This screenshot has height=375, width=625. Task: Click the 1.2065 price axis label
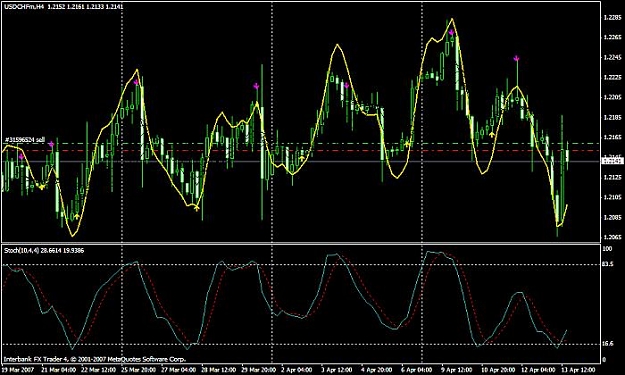pyautogui.click(x=612, y=238)
